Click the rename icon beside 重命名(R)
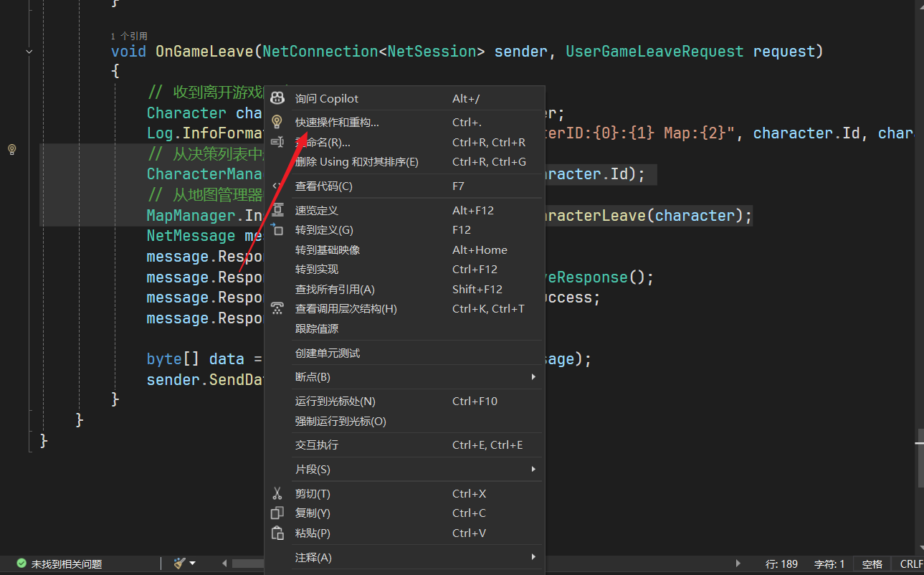The width and height of the screenshot is (924, 575). point(277,143)
